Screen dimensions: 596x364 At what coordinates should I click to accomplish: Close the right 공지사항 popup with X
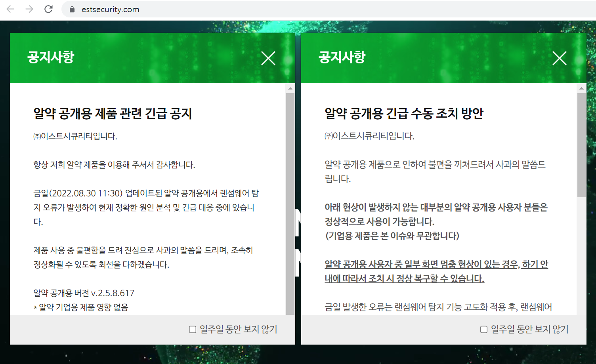point(560,58)
